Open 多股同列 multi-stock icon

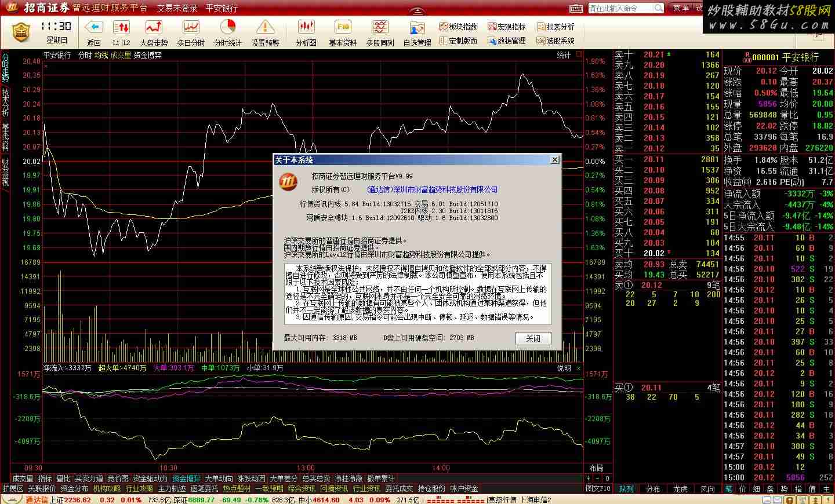pyautogui.click(x=380, y=27)
